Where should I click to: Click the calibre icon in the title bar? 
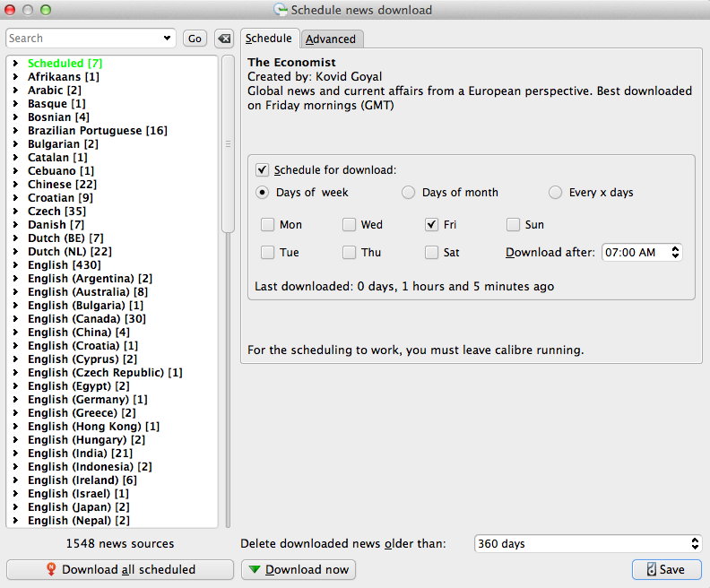pyautogui.click(x=281, y=10)
